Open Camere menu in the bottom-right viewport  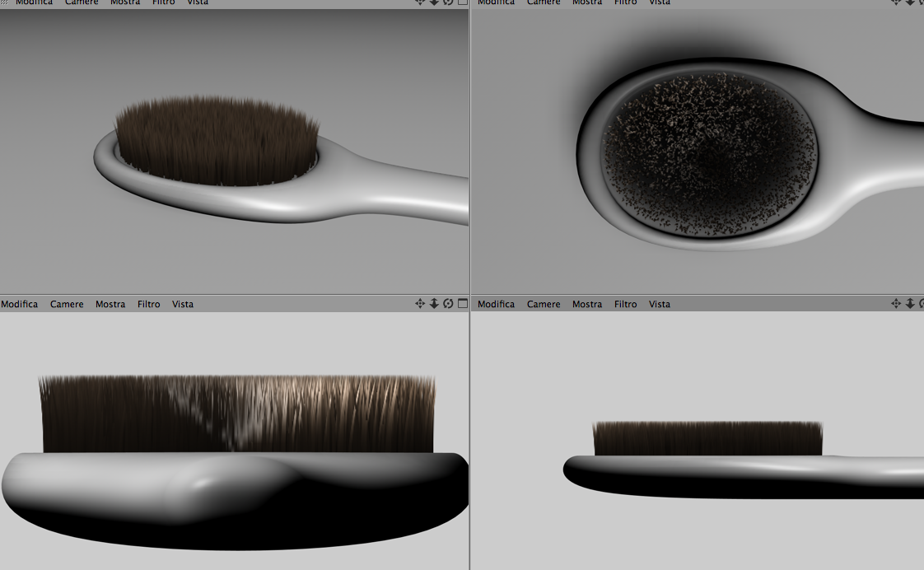tap(544, 304)
